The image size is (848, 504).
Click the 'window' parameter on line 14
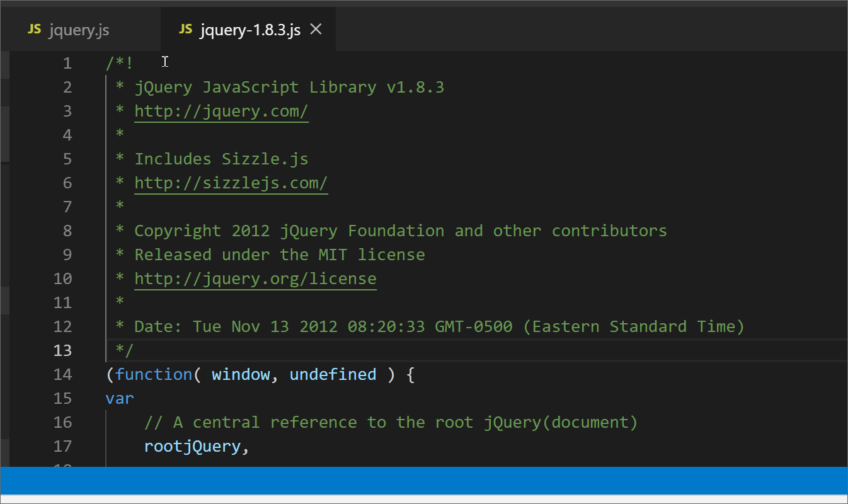pyautogui.click(x=241, y=374)
